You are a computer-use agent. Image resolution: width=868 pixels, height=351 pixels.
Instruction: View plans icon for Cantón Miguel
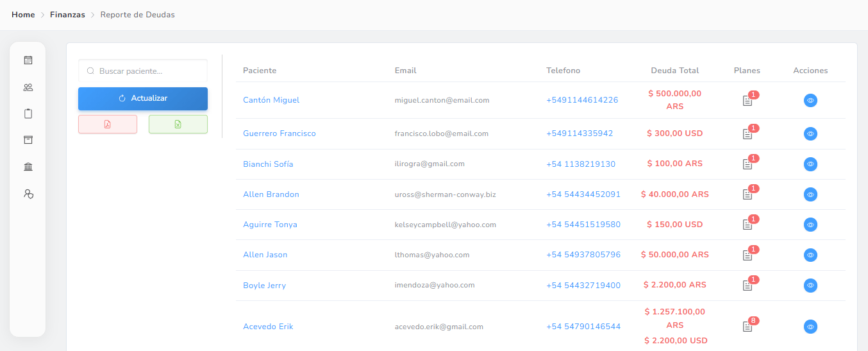tap(747, 101)
